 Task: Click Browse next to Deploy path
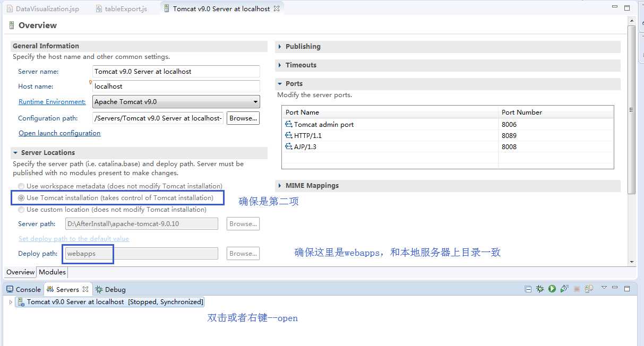point(243,253)
